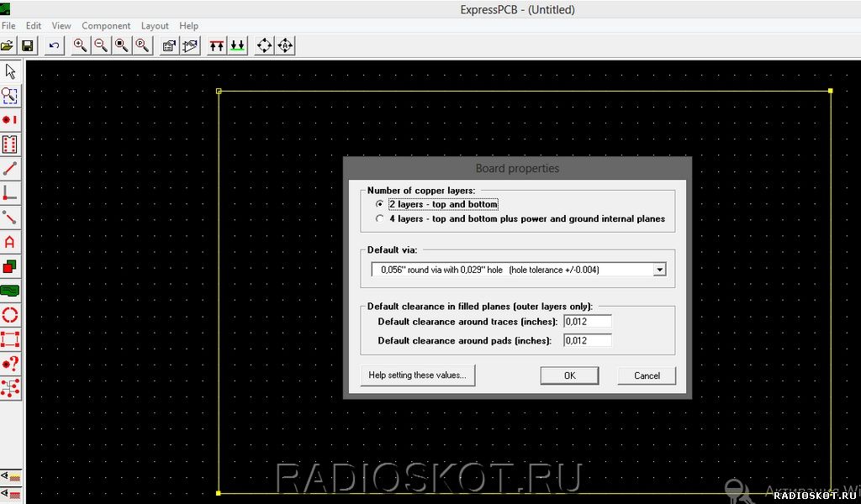Move selection to bottom layer icon
The image size is (861, 504).
coord(238,45)
